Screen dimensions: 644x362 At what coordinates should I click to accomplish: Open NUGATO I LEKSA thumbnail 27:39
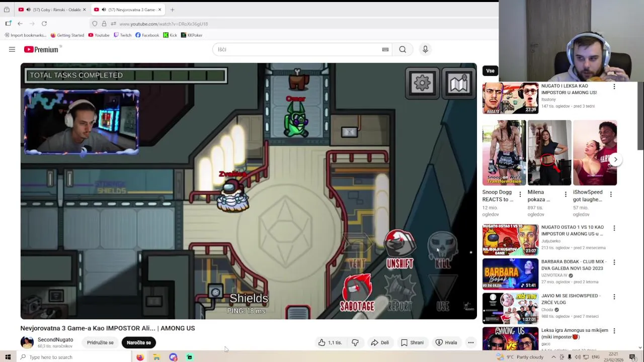click(510, 99)
